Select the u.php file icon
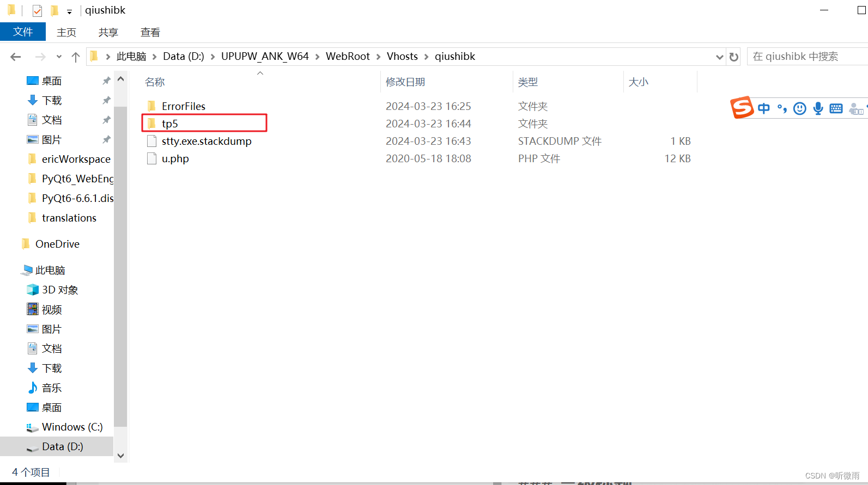Viewport: 868px width, 485px height. [x=152, y=158]
